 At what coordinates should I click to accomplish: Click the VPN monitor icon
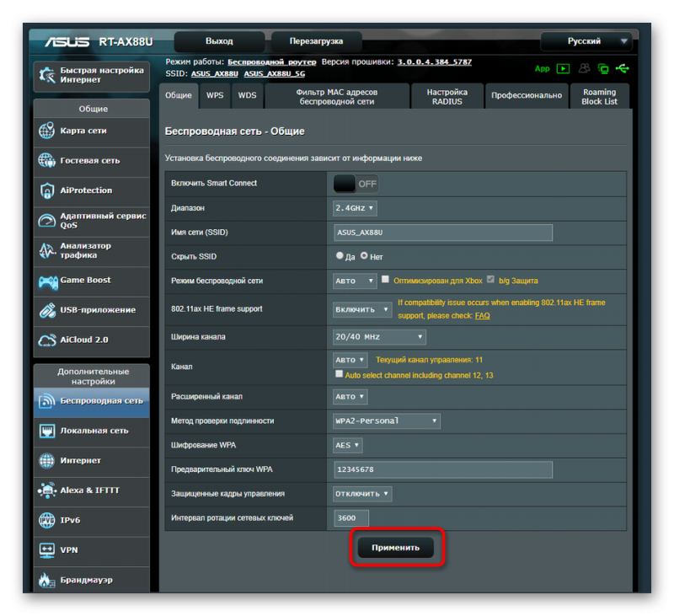pyautogui.click(x=46, y=550)
